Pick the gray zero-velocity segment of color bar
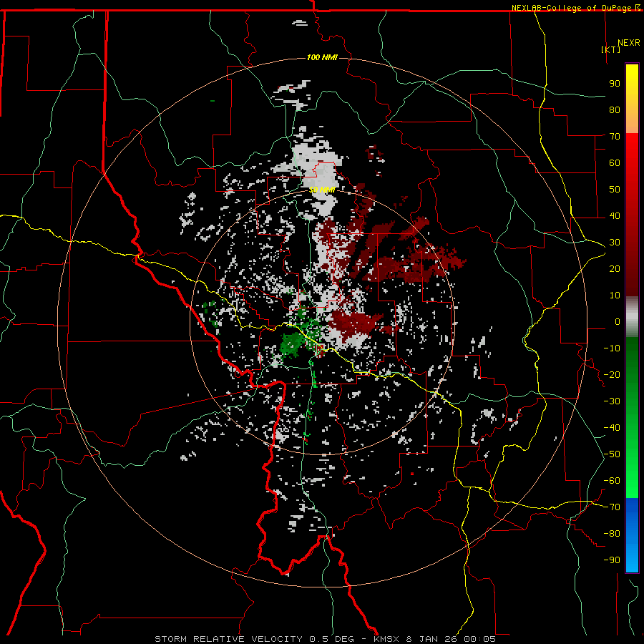Viewport: 644px width, 644px height. [x=632, y=317]
